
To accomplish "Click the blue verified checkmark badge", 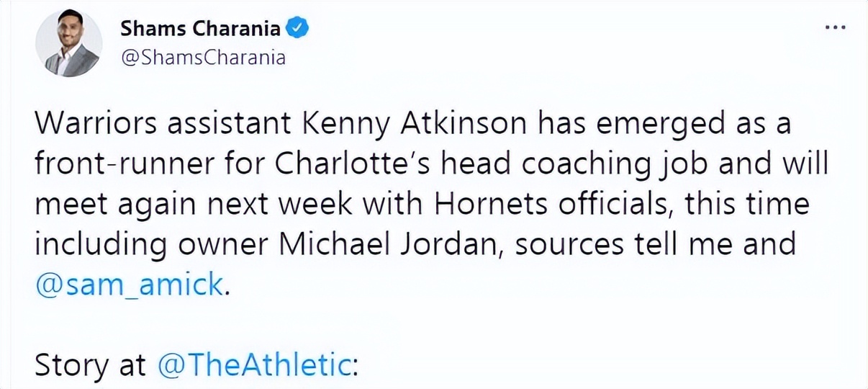I will click(298, 28).
